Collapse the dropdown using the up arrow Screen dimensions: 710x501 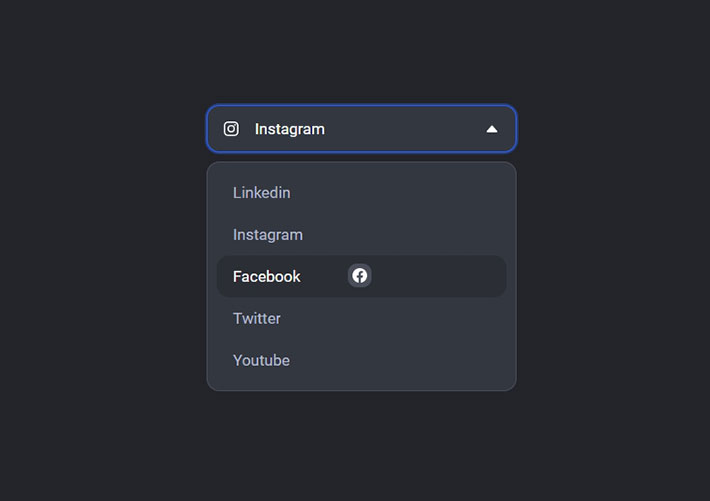(x=491, y=129)
